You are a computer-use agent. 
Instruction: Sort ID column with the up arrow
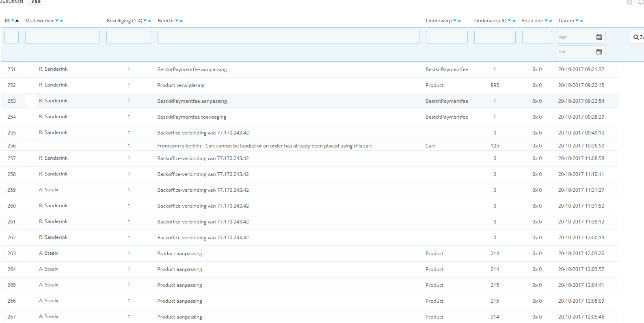17,21
